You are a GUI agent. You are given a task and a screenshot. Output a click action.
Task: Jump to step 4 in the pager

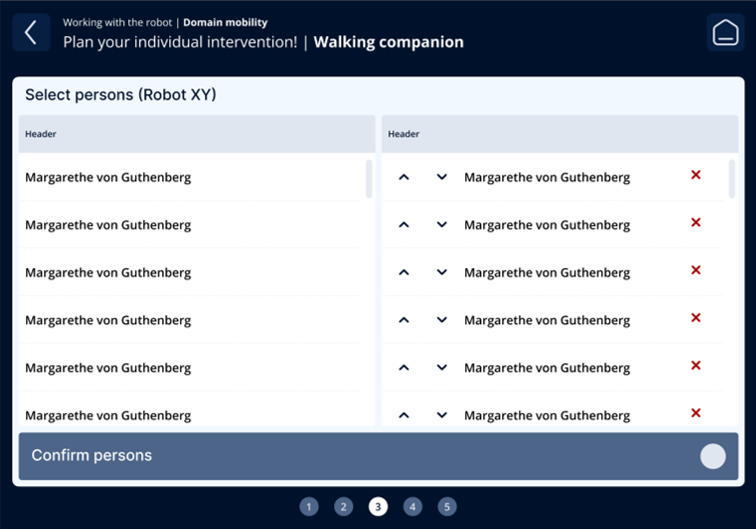tap(413, 507)
